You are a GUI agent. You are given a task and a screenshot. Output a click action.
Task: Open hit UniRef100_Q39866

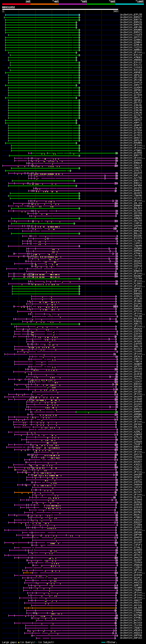[x=131, y=610]
